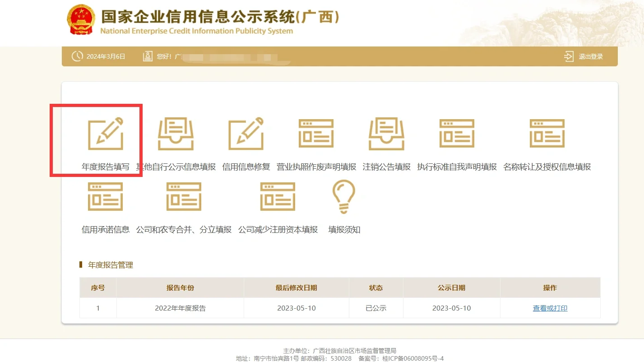
Task: Click the 公司和农专合并、分立填报 label
Action: pos(184,230)
